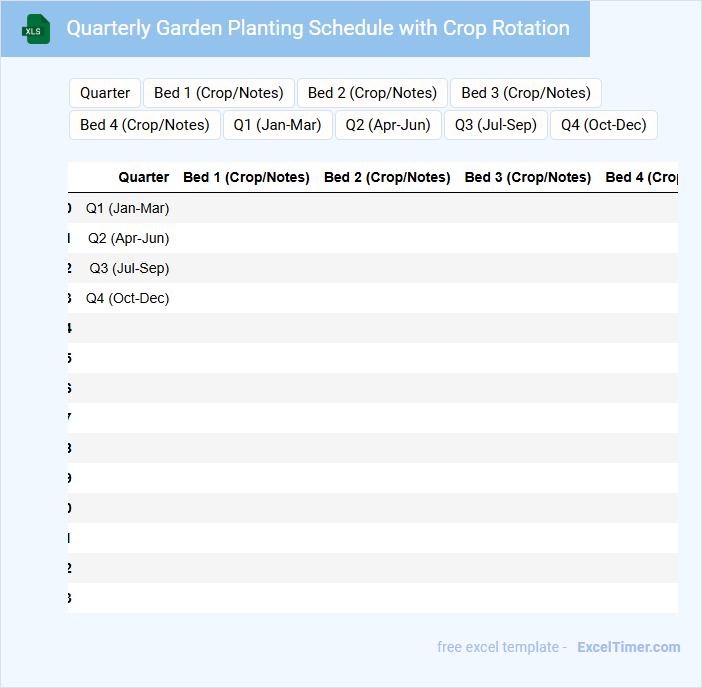The image size is (702, 688).
Task: Select the Q1 (Jan-Mar) table row cell
Action: pos(128,208)
